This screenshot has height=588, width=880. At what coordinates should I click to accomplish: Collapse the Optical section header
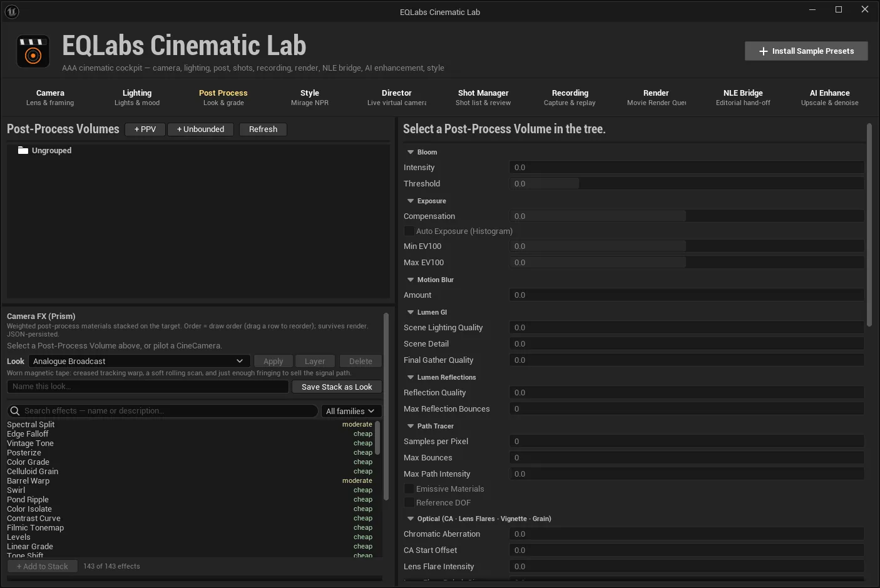point(411,519)
